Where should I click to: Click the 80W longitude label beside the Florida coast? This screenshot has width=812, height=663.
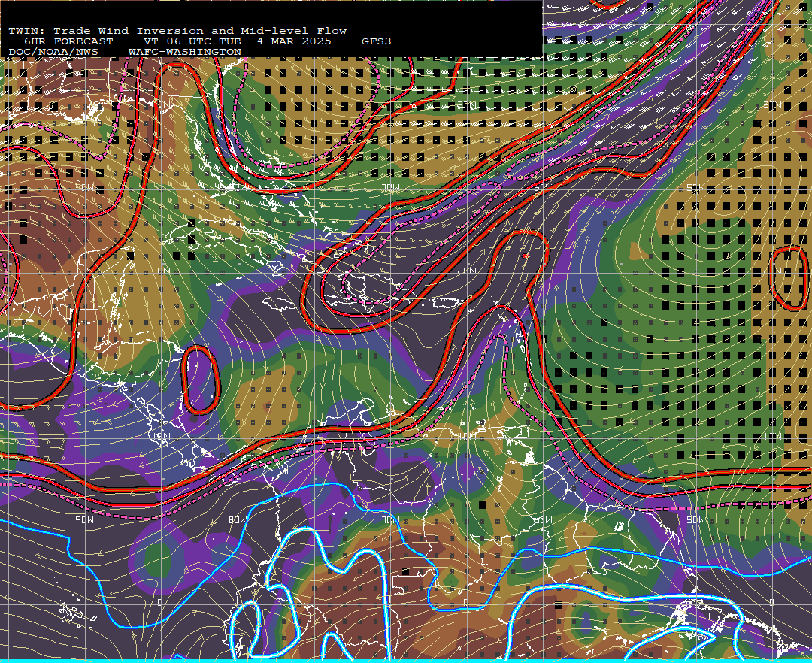238,187
